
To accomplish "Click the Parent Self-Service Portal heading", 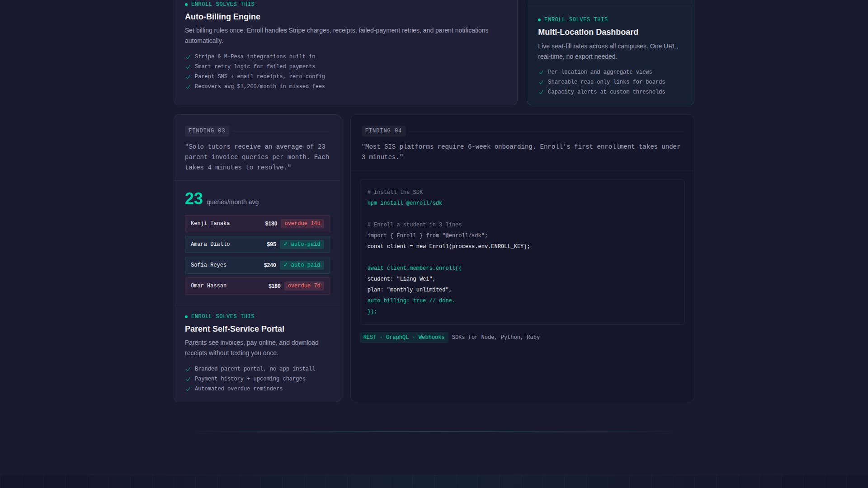I will [x=235, y=329].
